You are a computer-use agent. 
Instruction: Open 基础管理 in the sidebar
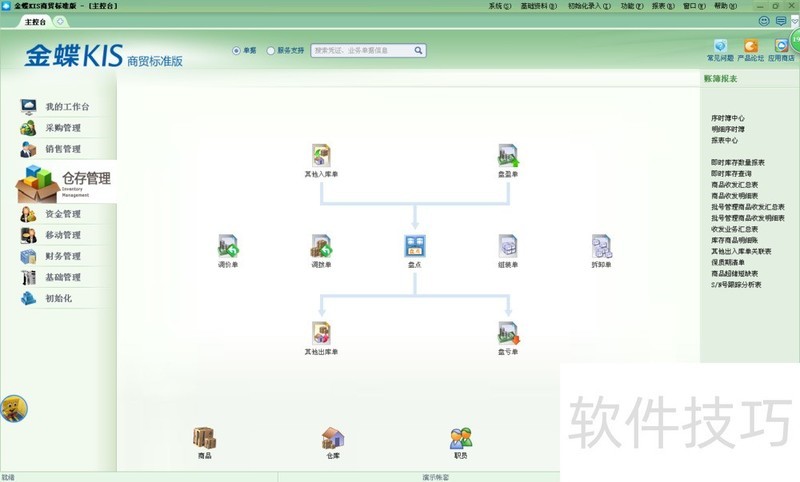[63, 277]
